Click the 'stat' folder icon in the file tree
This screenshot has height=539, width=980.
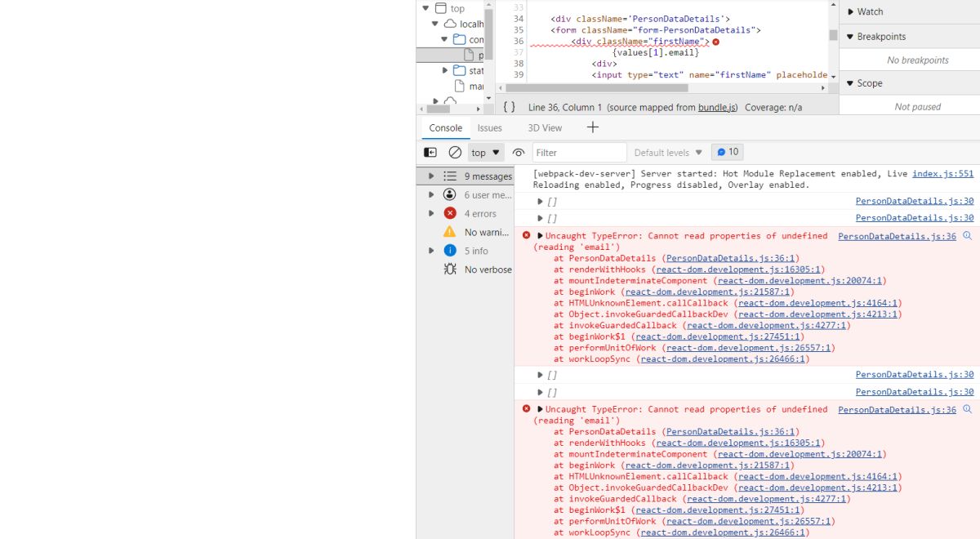[460, 70]
